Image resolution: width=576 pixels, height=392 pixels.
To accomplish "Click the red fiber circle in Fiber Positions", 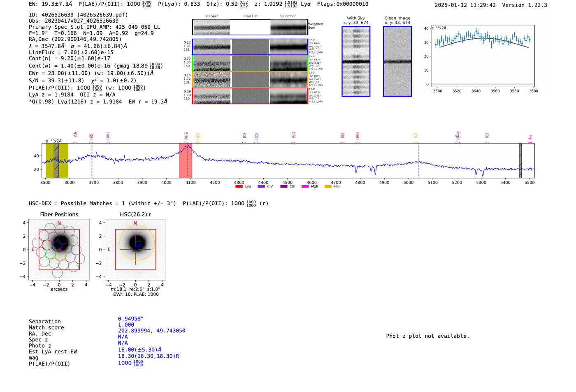I will [46, 245].
